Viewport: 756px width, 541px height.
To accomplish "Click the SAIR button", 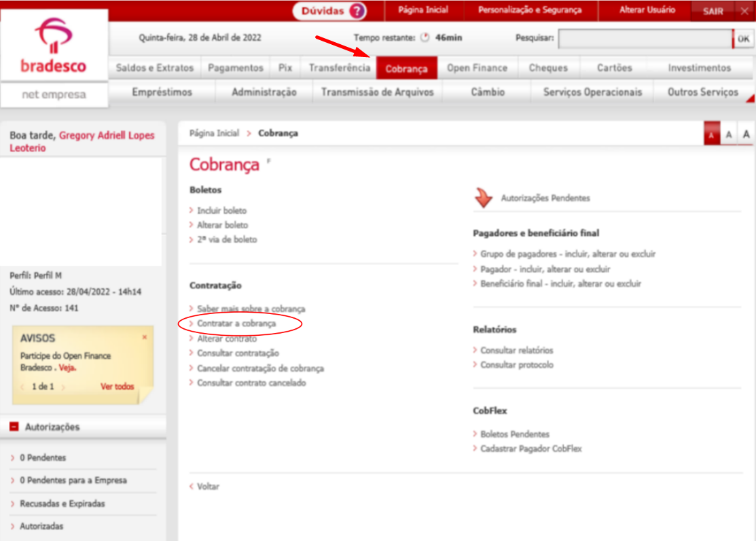I will tap(713, 11).
